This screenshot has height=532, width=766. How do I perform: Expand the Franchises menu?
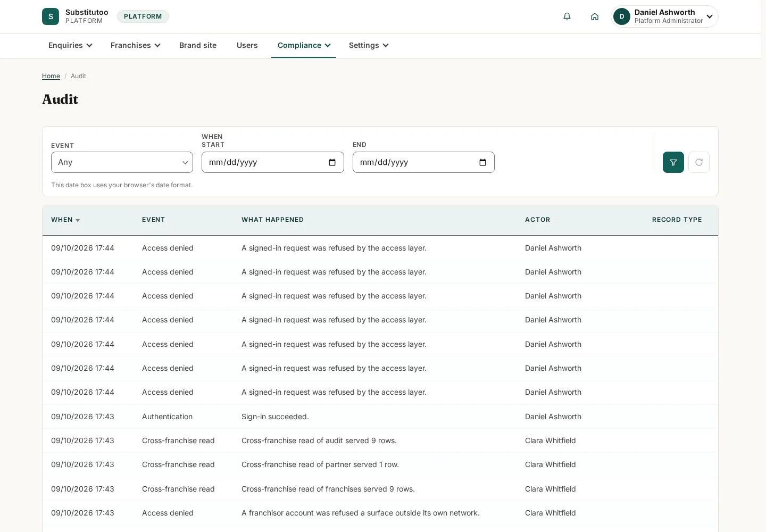(x=135, y=45)
